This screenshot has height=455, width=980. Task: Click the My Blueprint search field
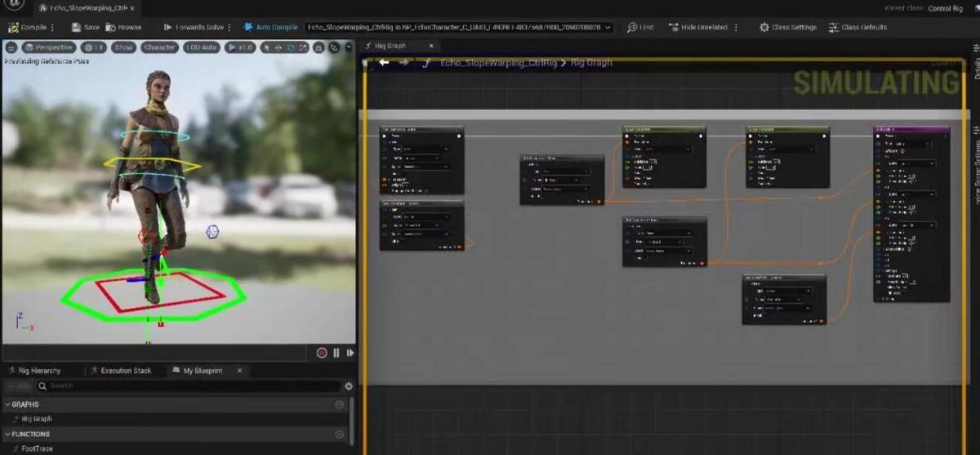(189, 386)
